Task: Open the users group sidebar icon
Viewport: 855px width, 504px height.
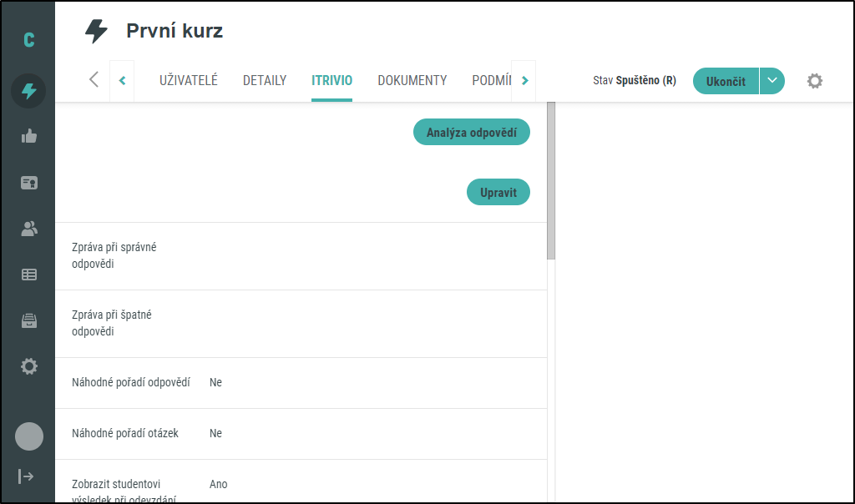Action: click(28, 229)
